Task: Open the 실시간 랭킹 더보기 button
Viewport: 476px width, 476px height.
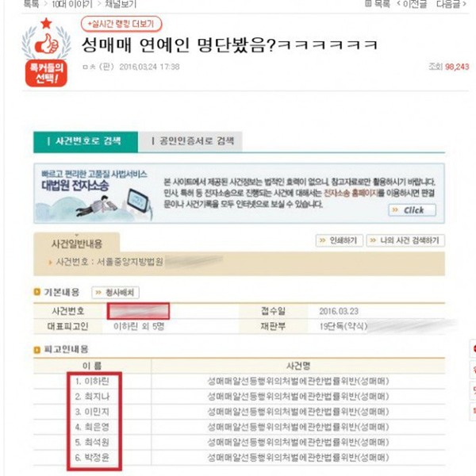Action: click(x=121, y=24)
